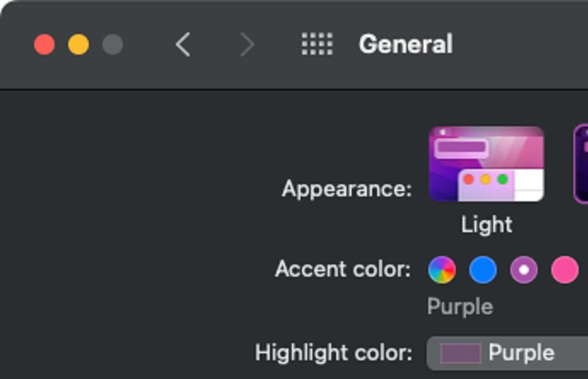Screen dimensions: 588x379
Task: Click the forward chevron arrow
Action: [x=247, y=44]
